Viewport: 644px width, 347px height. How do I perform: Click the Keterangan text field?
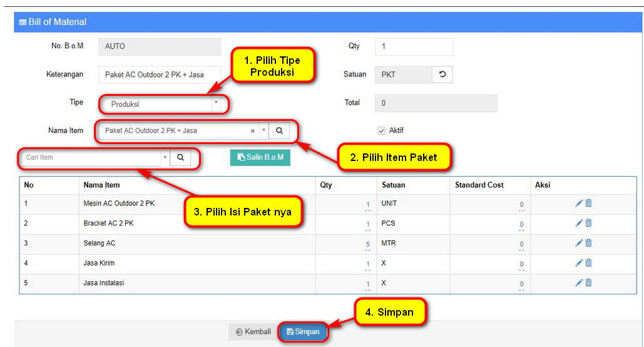tap(160, 75)
